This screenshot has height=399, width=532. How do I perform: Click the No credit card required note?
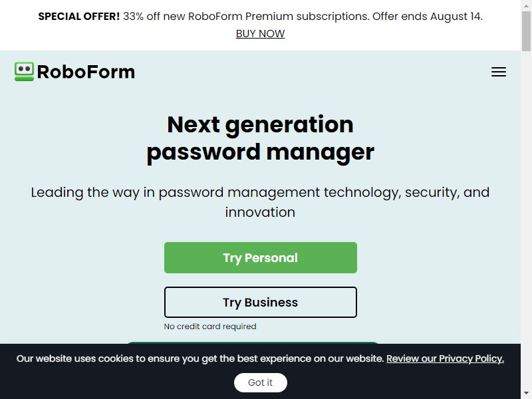pyautogui.click(x=210, y=327)
